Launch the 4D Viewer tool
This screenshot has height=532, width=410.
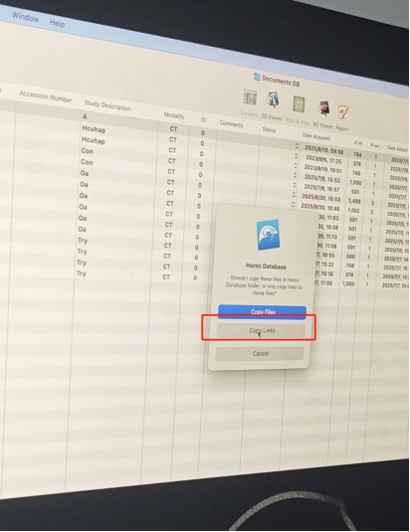tap(323, 109)
